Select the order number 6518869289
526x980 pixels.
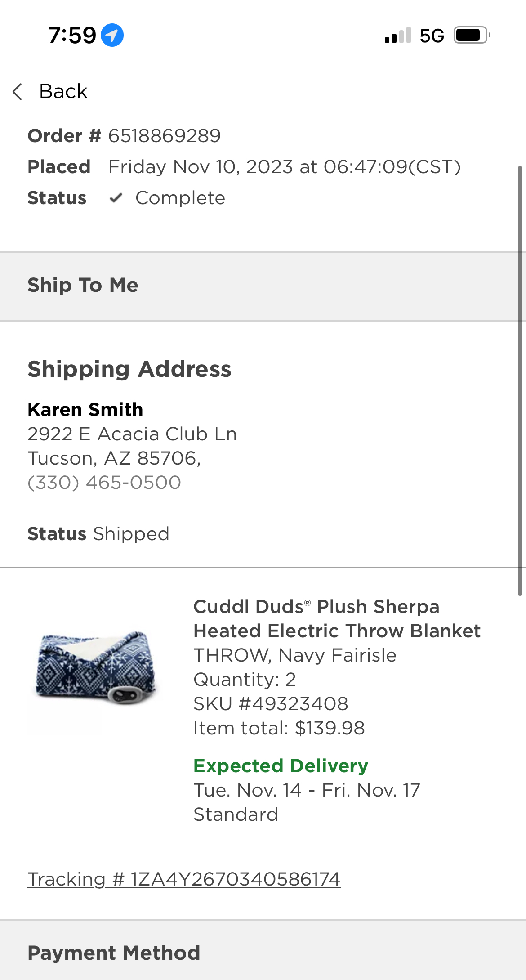(x=165, y=136)
